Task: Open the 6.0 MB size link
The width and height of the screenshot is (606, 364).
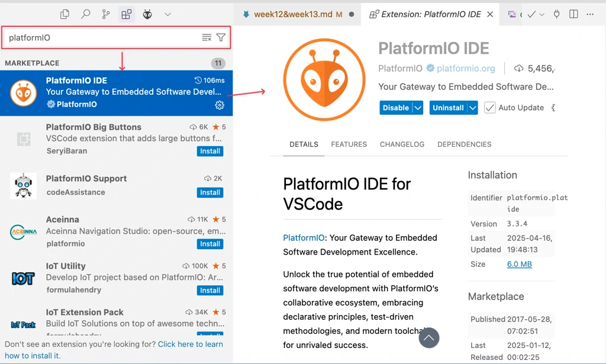Action: tap(520, 265)
